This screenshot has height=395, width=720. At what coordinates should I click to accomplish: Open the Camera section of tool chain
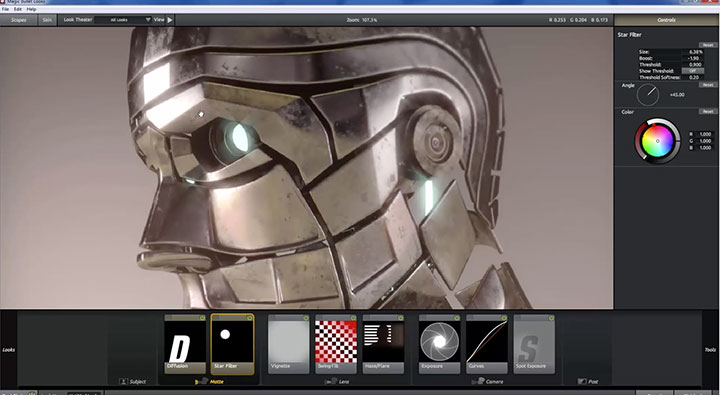click(487, 381)
